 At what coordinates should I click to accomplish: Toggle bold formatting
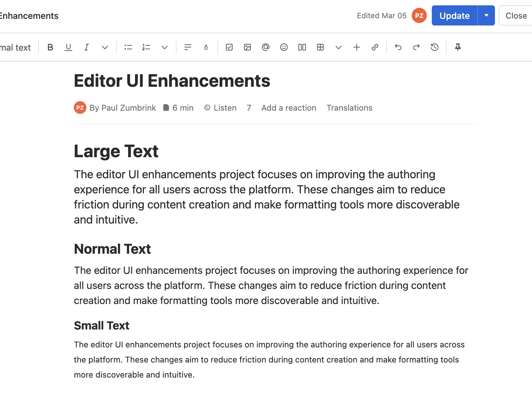50,47
